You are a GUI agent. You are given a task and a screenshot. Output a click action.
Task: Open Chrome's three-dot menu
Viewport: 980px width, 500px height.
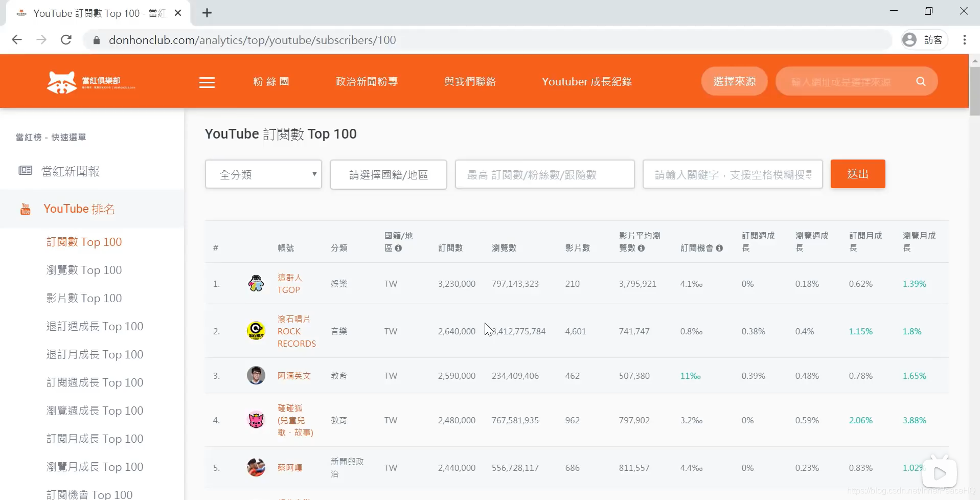[965, 39]
